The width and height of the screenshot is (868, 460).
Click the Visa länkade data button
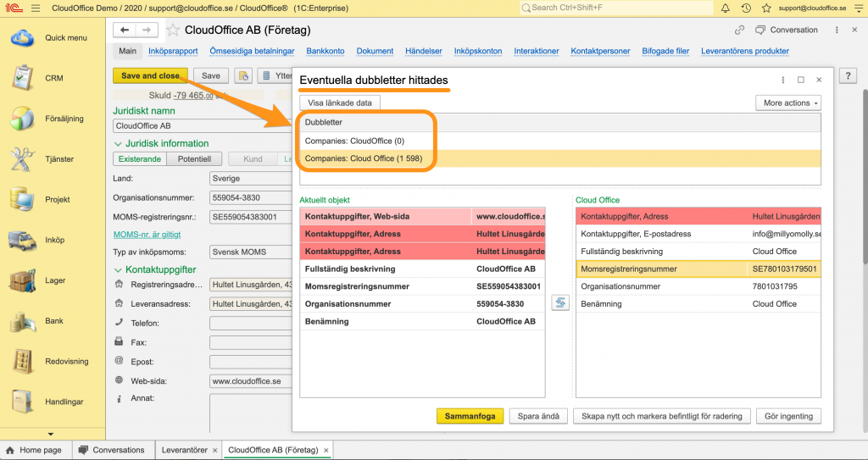340,103
